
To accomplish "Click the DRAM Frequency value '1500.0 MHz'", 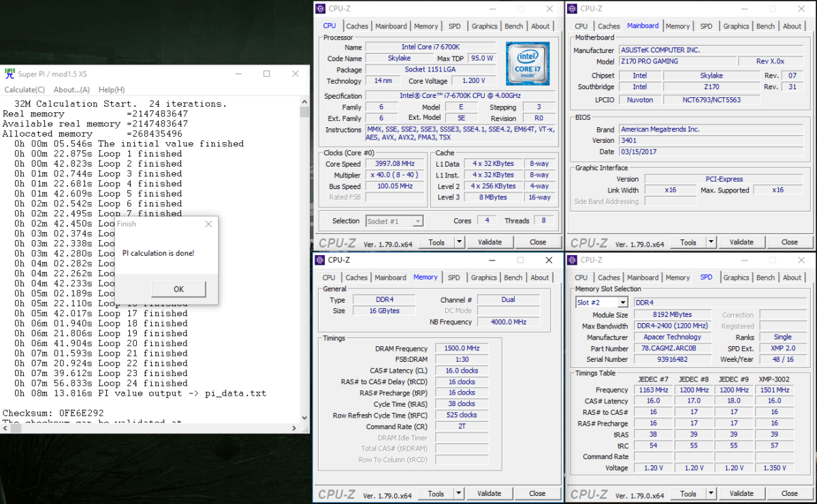I will click(x=462, y=348).
